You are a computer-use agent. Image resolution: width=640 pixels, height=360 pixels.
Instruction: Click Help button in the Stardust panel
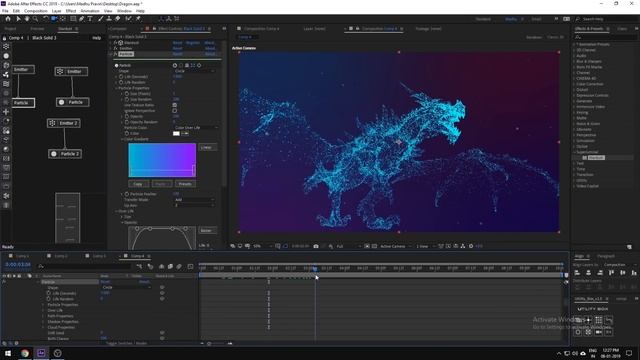[96, 38]
